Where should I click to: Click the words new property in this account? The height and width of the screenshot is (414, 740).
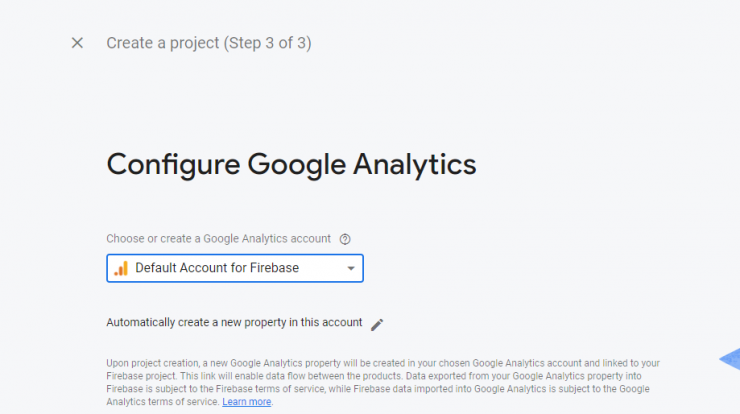click(291, 322)
